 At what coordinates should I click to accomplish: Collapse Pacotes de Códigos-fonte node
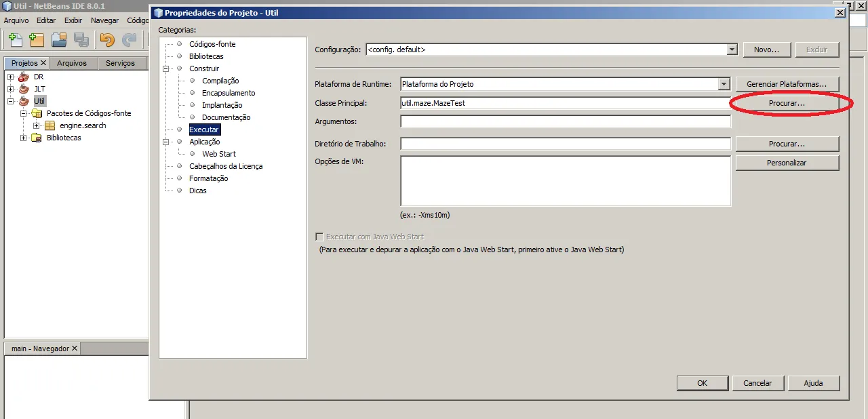tap(24, 113)
